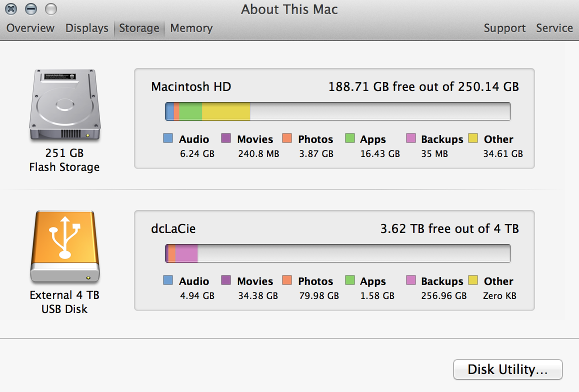
Task: Open the Service link
Action: coord(554,28)
